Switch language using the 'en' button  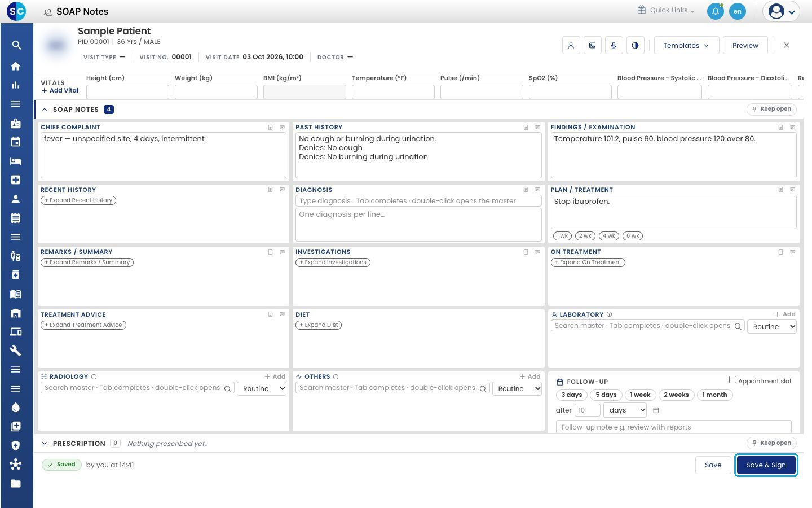pos(737,11)
